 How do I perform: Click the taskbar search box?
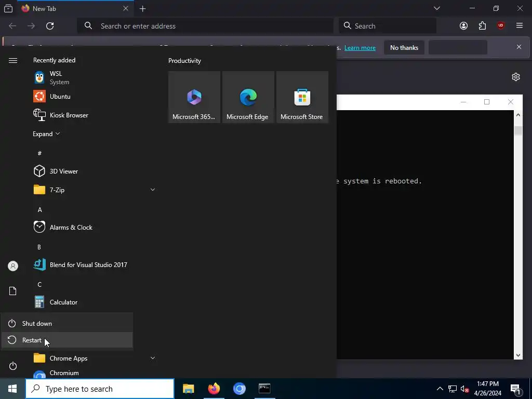pyautogui.click(x=100, y=389)
